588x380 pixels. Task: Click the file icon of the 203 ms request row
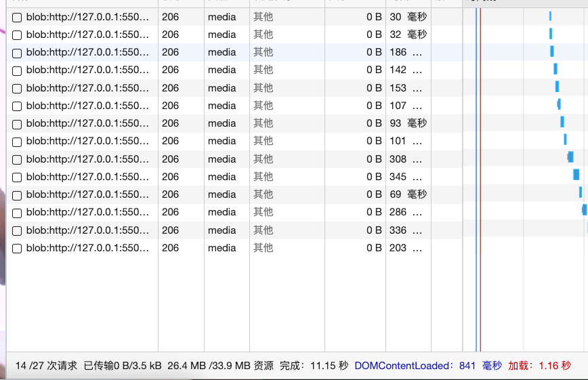tap(17, 249)
